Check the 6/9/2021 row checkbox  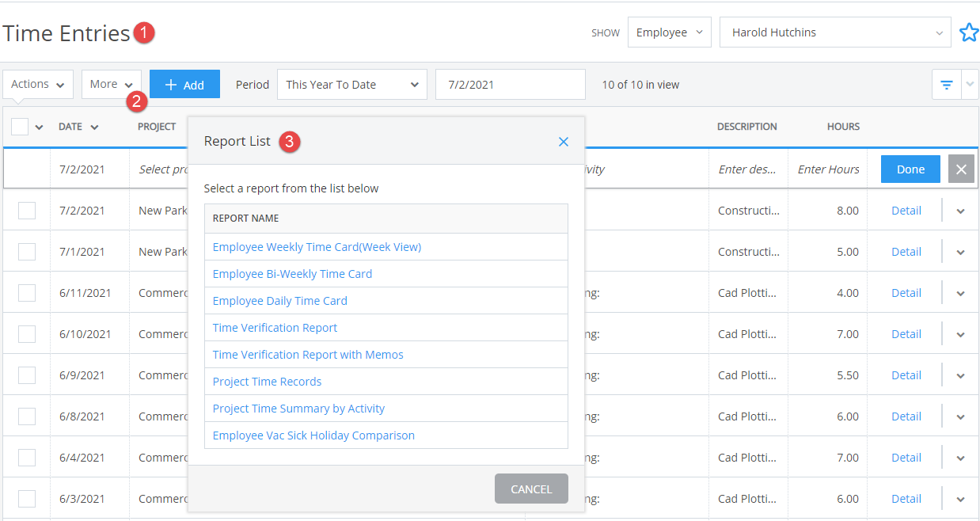pyautogui.click(x=27, y=375)
